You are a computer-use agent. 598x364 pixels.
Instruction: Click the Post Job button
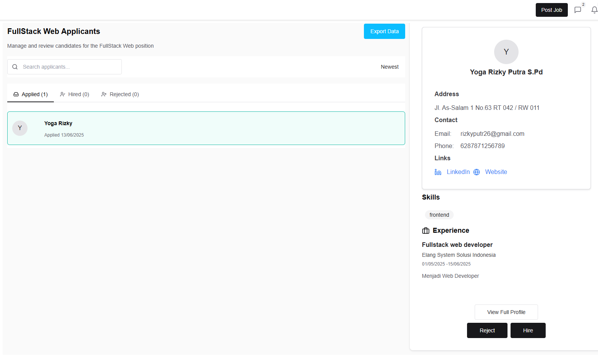(551, 10)
